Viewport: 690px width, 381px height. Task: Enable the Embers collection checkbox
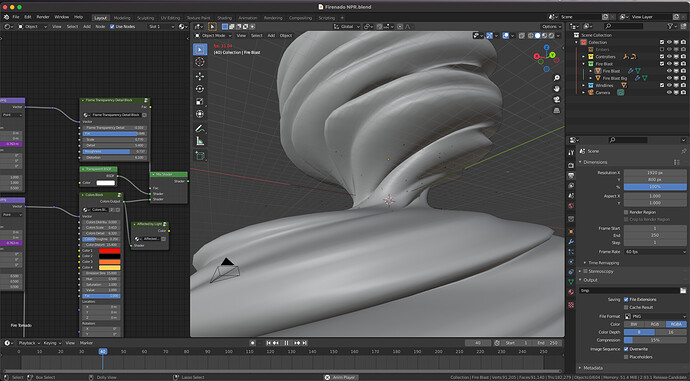pyautogui.click(x=662, y=49)
